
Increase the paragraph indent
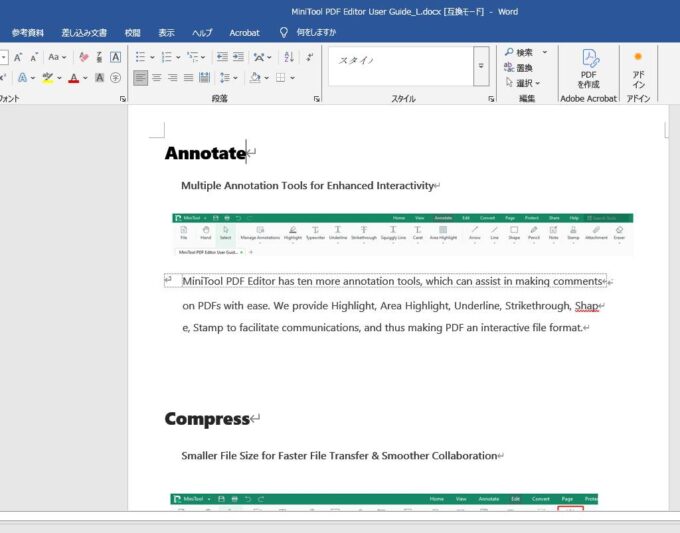pos(238,57)
